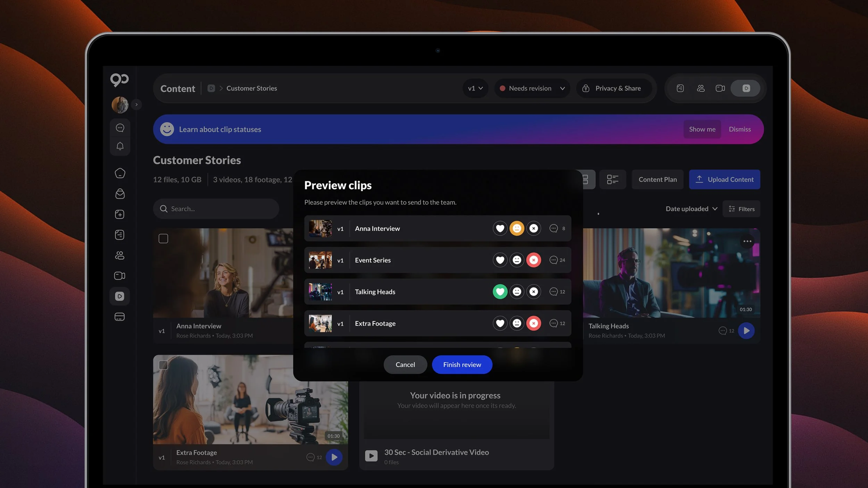Viewport: 868px width, 488px height.
Task: Check the Extra Footage card checkbox
Action: tap(163, 365)
